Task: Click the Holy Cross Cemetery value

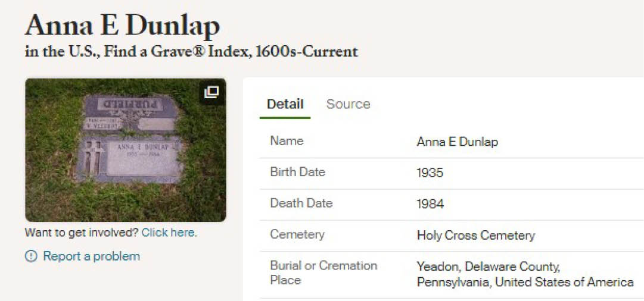Action: coord(475,235)
